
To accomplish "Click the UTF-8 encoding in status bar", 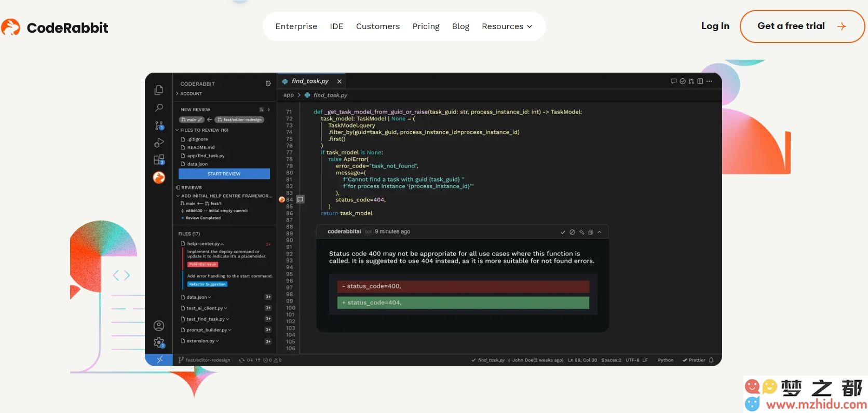I will 632,360.
